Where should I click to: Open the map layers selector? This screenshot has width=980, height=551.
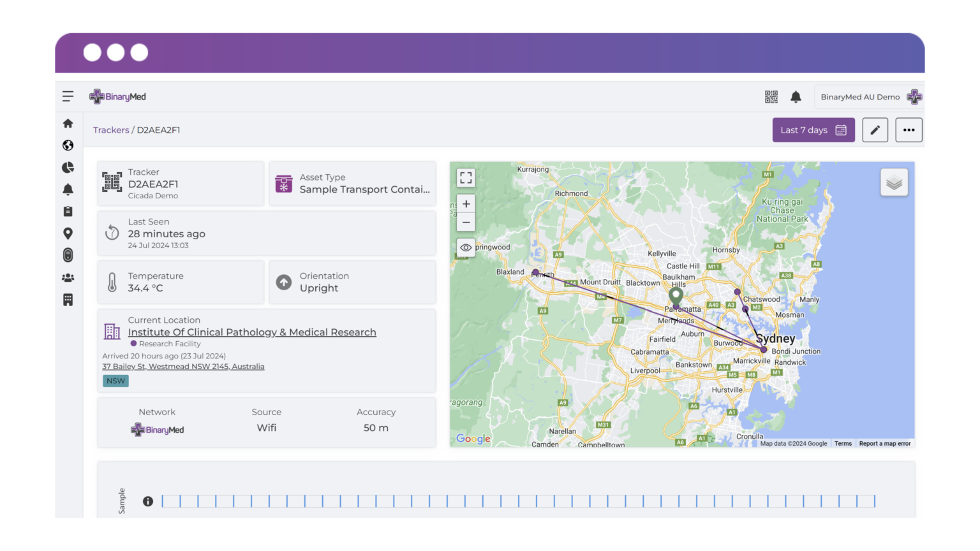894,182
